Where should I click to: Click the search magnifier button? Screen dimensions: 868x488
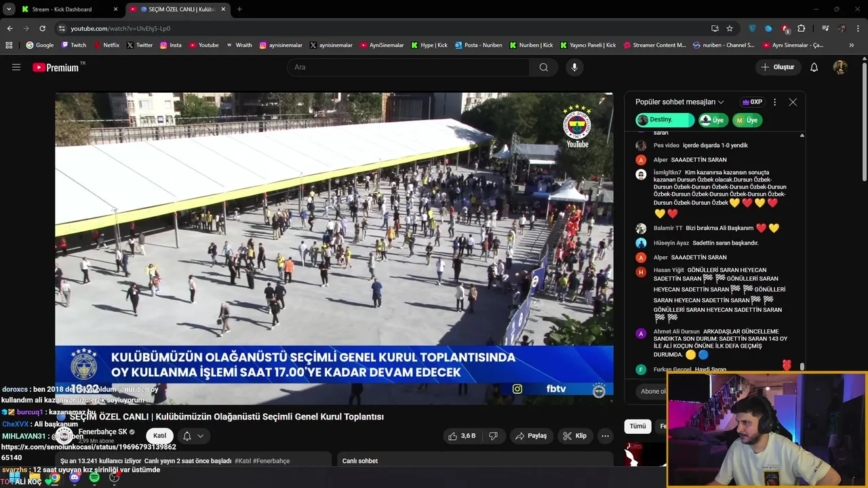click(544, 67)
